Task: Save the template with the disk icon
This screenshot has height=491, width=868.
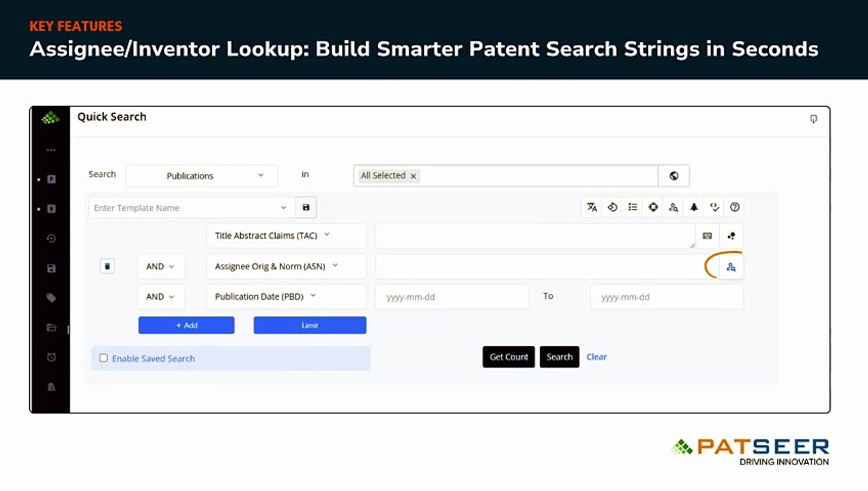Action: [306, 208]
